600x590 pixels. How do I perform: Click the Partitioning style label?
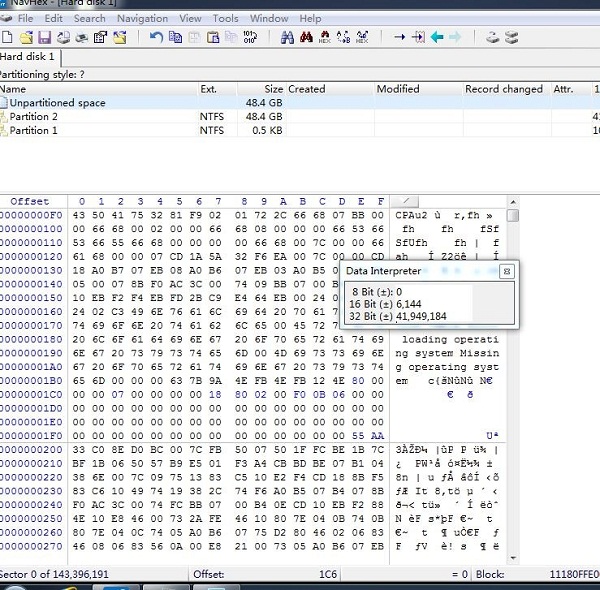tap(41, 74)
